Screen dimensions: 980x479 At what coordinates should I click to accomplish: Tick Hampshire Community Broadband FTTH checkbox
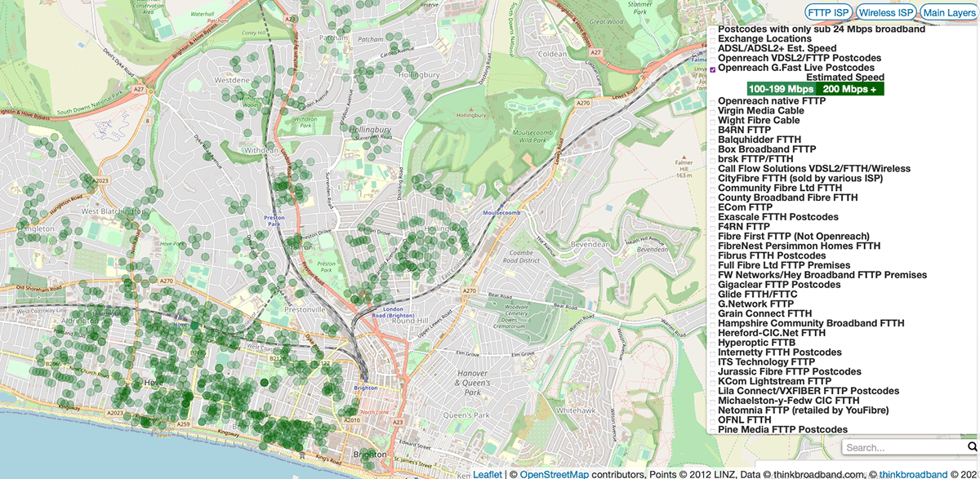[713, 324]
